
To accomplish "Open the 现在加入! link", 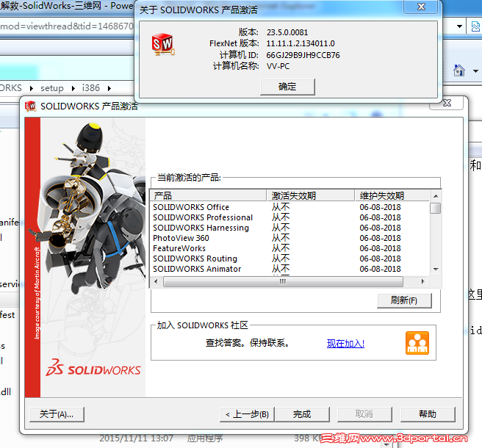I will click(345, 343).
